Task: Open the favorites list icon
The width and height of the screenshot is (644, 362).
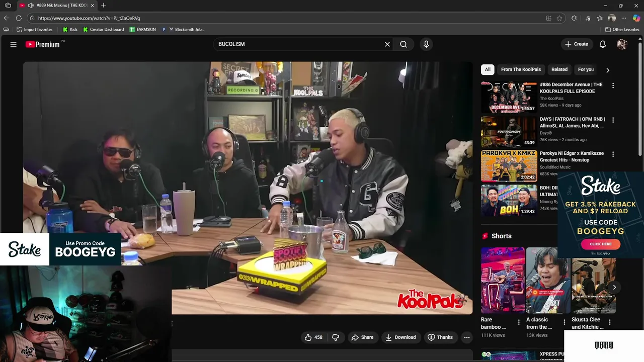Action: (599, 18)
